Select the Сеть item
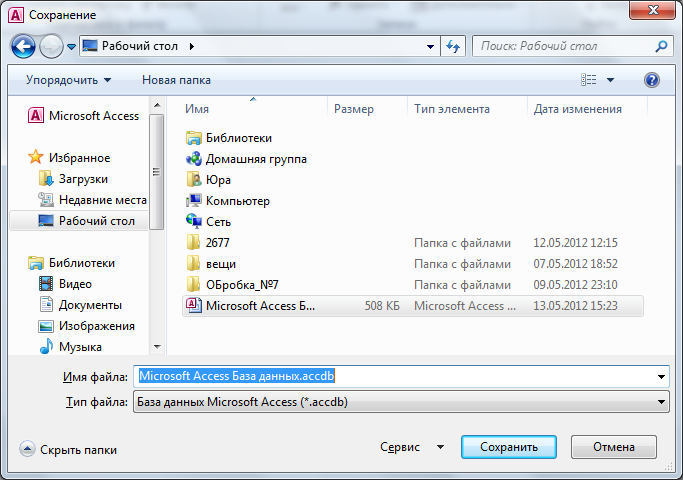The width and height of the screenshot is (683, 480). point(208,222)
